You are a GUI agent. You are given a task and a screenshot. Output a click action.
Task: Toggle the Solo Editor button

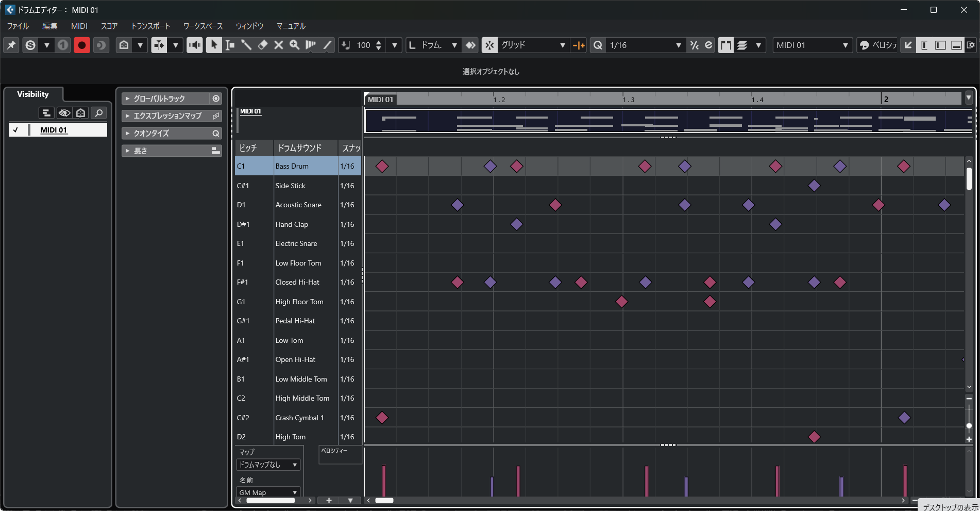30,45
